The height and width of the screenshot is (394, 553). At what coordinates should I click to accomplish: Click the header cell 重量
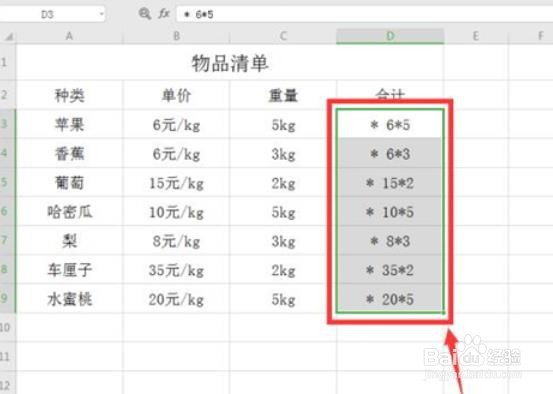pos(283,95)
